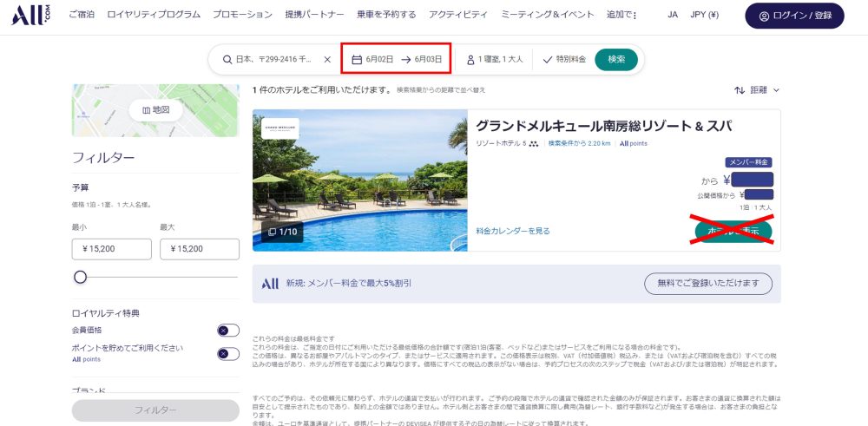Open the 特別料金 special rates option

(x=564, y=59)
